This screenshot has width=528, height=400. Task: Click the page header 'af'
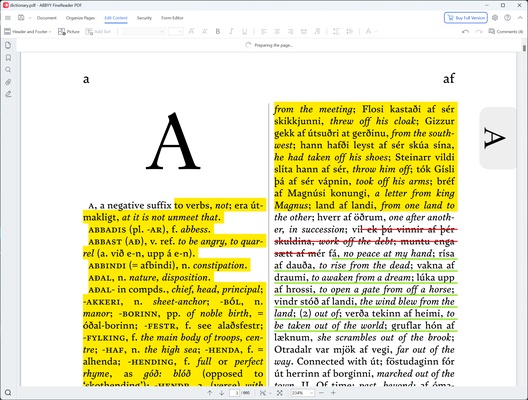(x=449, y=78)
